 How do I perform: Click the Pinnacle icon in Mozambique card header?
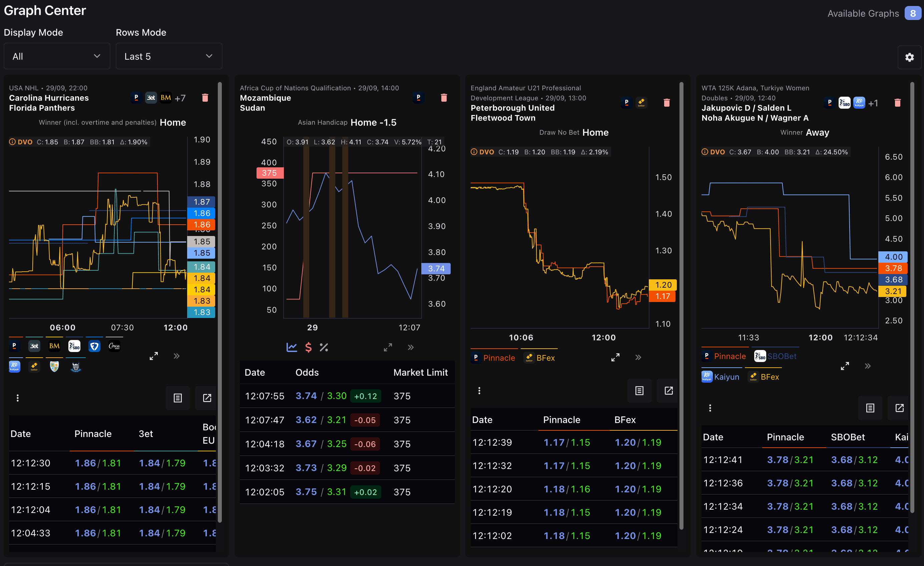pyautogui.click(x=419, y=98)
